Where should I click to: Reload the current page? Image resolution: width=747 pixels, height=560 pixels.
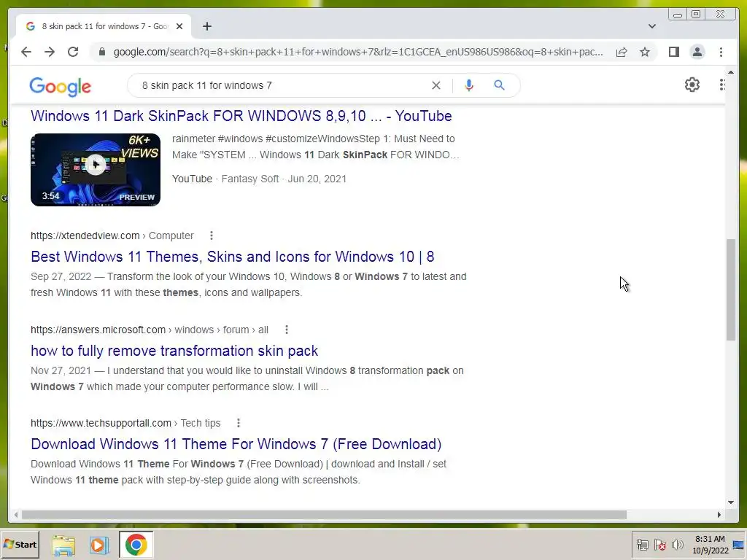(x=73, y=52)
